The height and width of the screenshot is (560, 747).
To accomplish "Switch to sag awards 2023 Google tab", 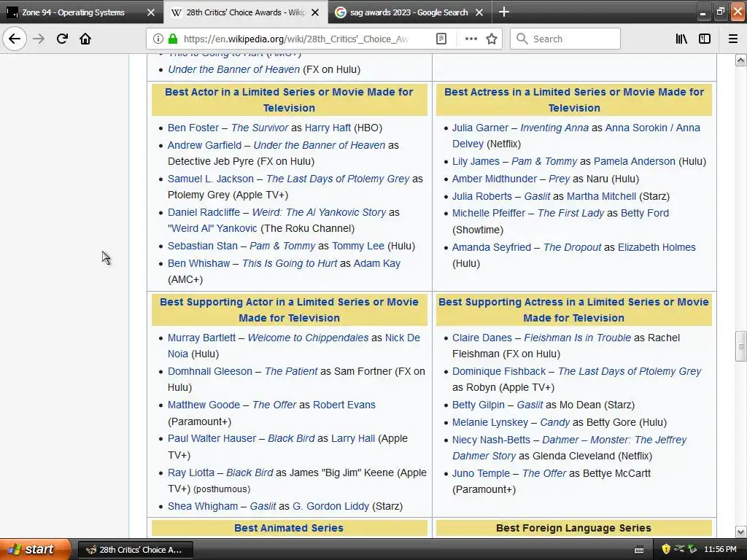I will pos(409,12).
